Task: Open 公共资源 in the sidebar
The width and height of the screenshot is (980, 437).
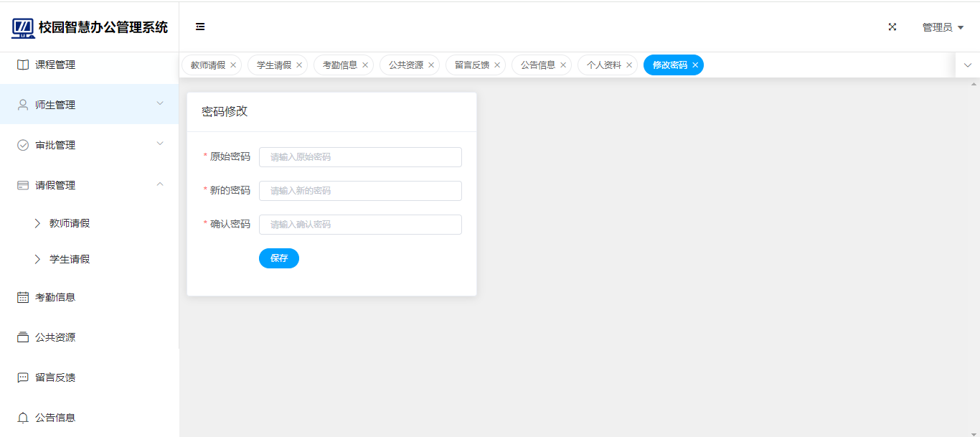Action: (55, 337)
